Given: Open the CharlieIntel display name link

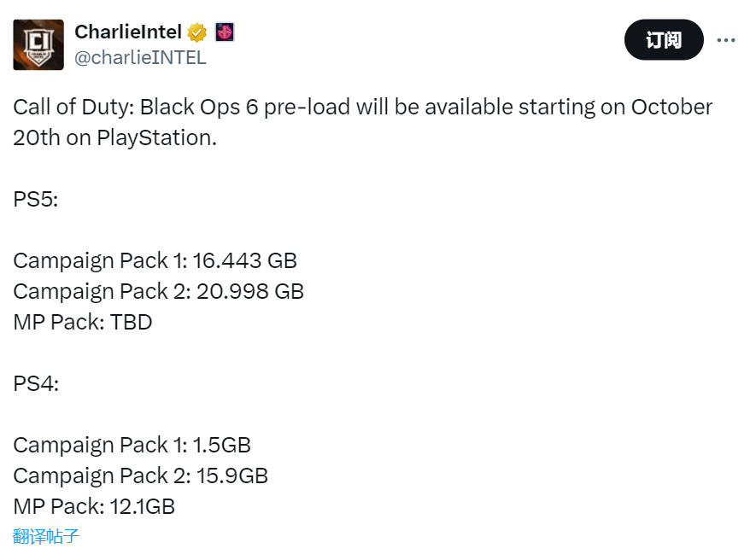Looking at the screenshot, I should 128,32.
